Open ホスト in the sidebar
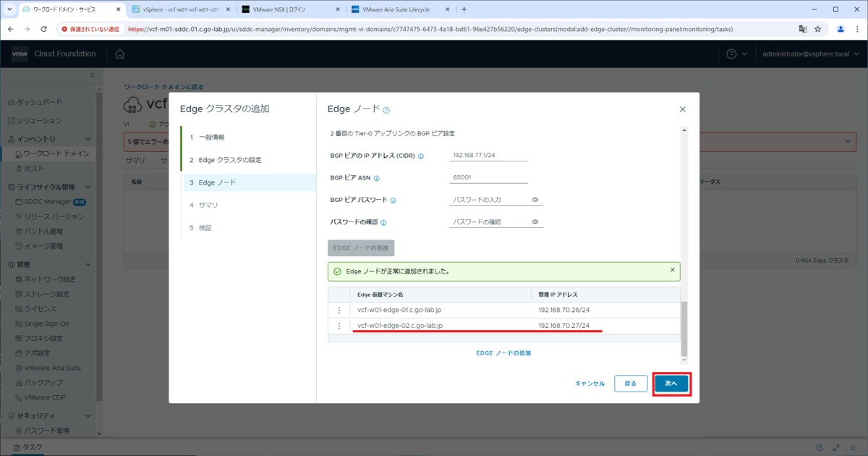 coord(33,169)
